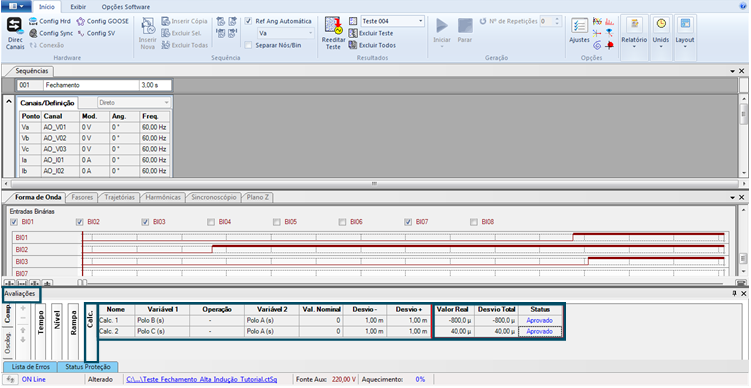Click the colored phasor-lines options icon
The height and width of the screenshot is (388, 751).
pos(597,33)
